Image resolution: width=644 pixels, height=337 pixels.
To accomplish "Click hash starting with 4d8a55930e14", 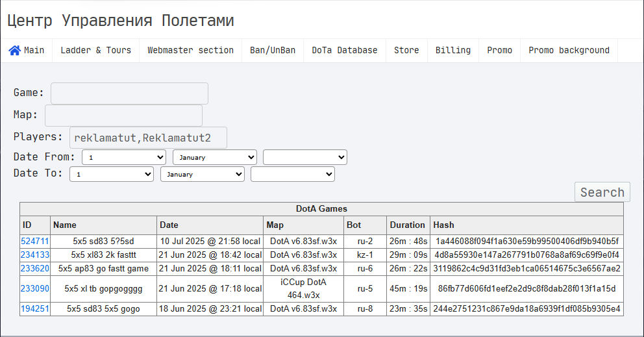I will coord(527,255).
